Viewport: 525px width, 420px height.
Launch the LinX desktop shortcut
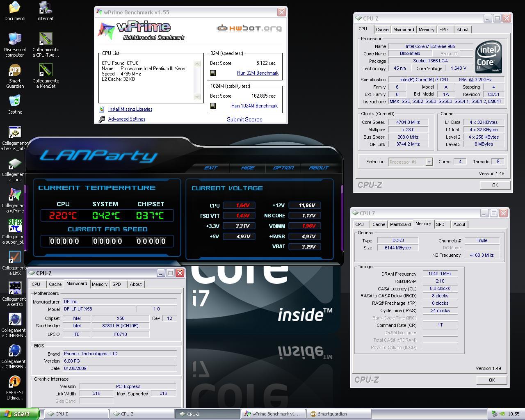click(15, 257)
